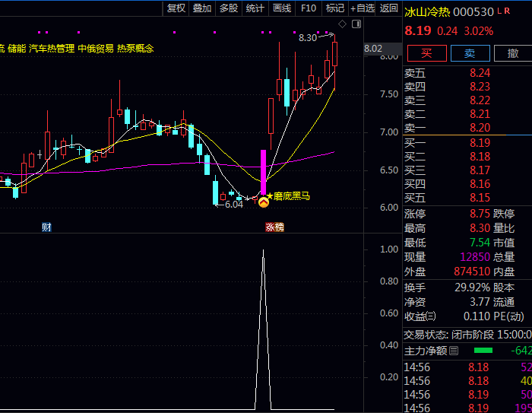The width and height of the screenshot is (532, 413).
Task: Toggle the side panel layout icon
Action: click(x=356, y=24)
